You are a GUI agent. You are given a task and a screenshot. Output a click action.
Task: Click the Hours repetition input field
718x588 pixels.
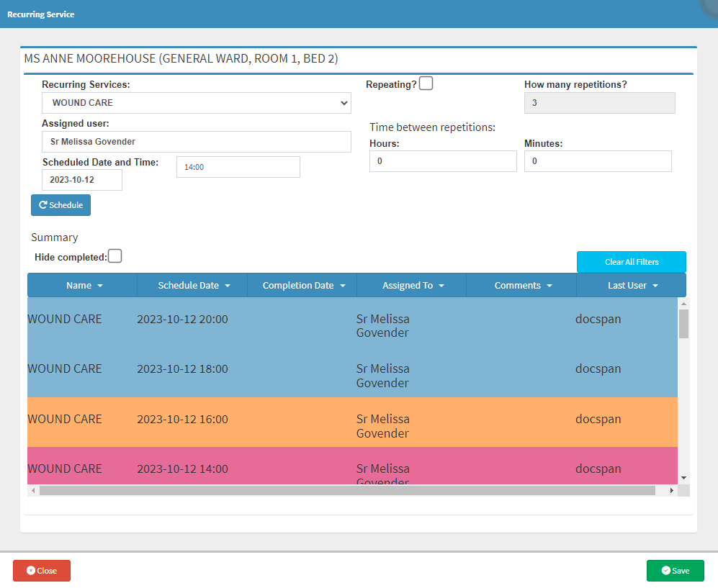(443, 161)
